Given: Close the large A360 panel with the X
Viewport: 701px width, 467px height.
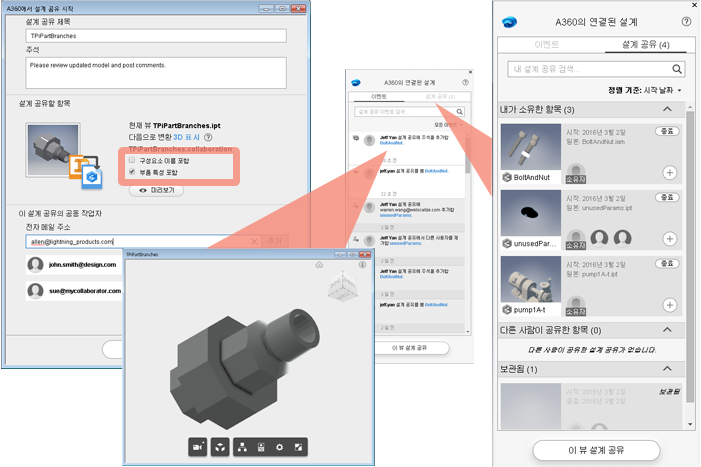Looking at the screenshot, I should point(695,5).
